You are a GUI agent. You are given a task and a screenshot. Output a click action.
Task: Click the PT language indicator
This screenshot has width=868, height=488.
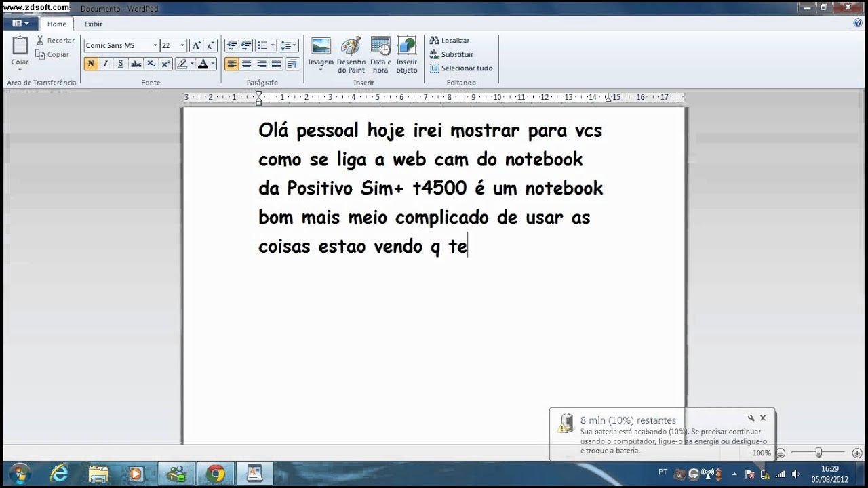tap(663, 472)
